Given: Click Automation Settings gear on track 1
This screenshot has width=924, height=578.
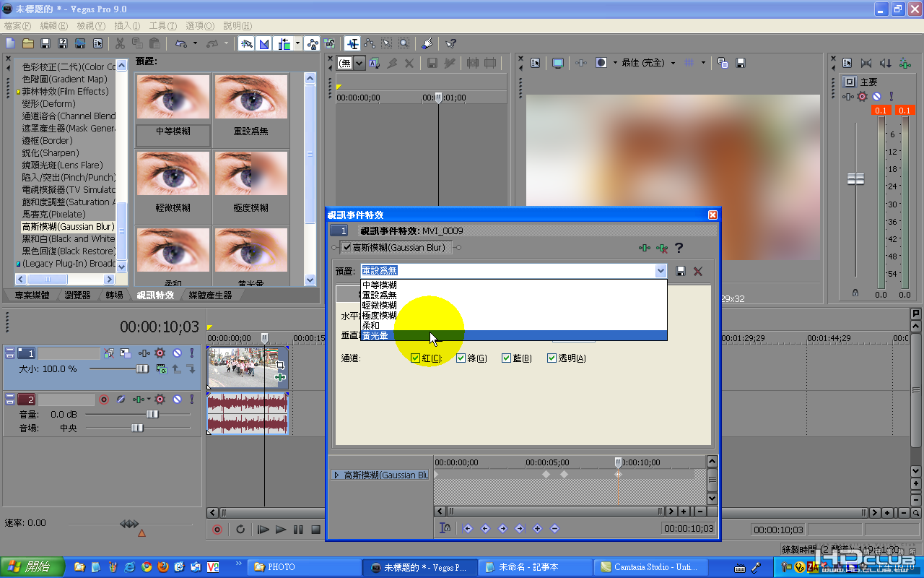Looking at the screenshot, I should (160, 353).
